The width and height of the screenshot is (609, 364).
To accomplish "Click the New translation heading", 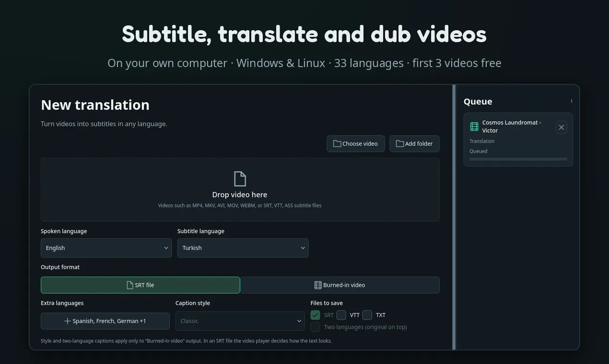I will coord(95,105).
